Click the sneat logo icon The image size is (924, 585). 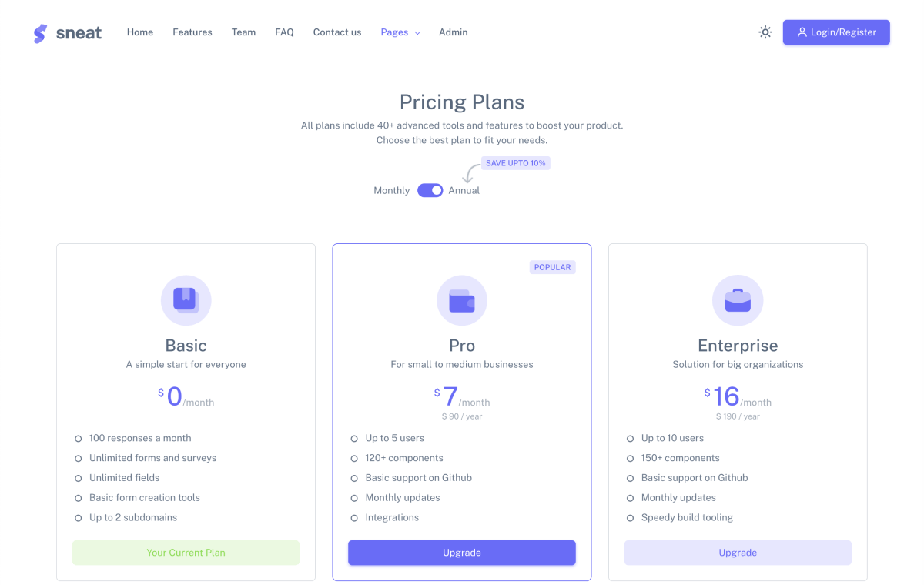coord(40,32)
